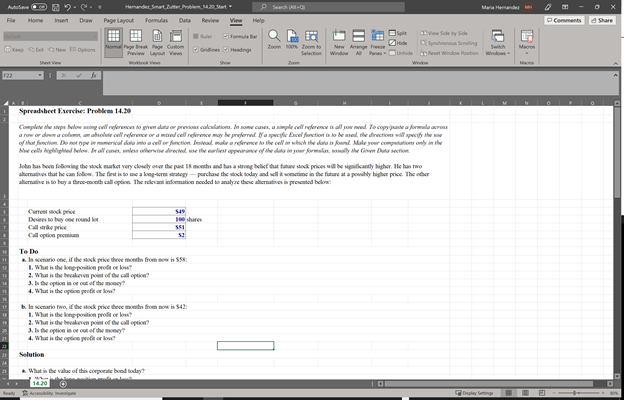Viewport: 624px width, 400px height.
Task: Toggle the Ruler checkbox
Action: [x=203, y=36]
